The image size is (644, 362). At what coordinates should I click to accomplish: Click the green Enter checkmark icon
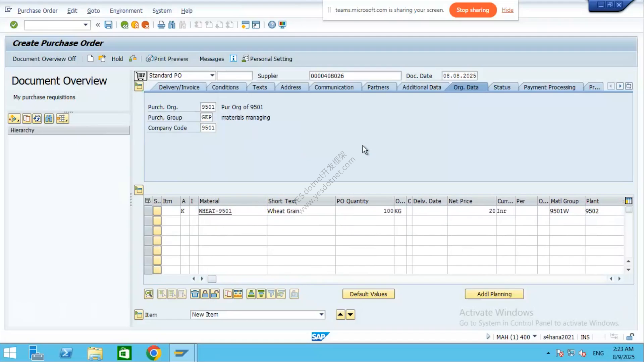click(x=14, y=25)
